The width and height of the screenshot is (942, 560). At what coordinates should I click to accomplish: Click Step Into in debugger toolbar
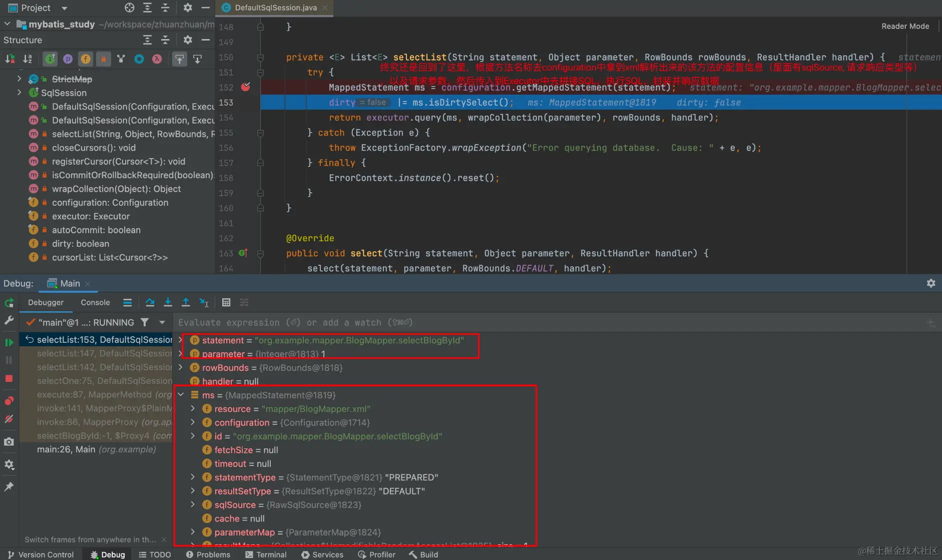click(168, 302)
